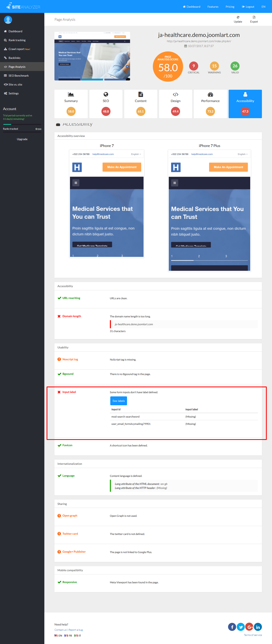Click the Update refresh icon
The image size is (272, 644).
click(238, 17)
